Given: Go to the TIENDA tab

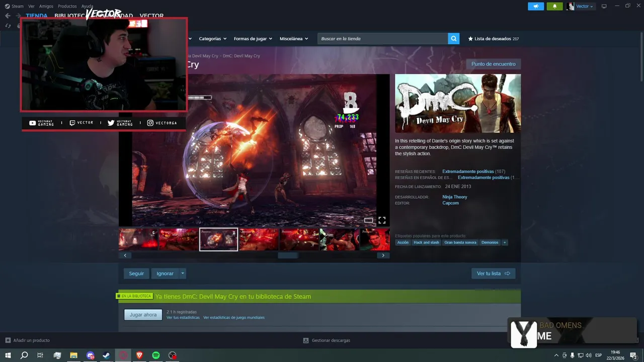Looking at the screenshot, I should (x=37, y=16).
